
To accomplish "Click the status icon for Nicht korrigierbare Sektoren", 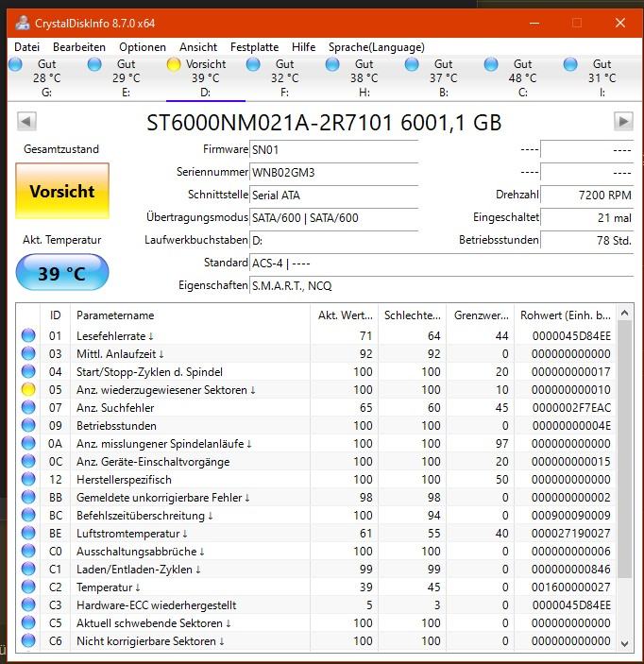I will [x=28, y=640].
